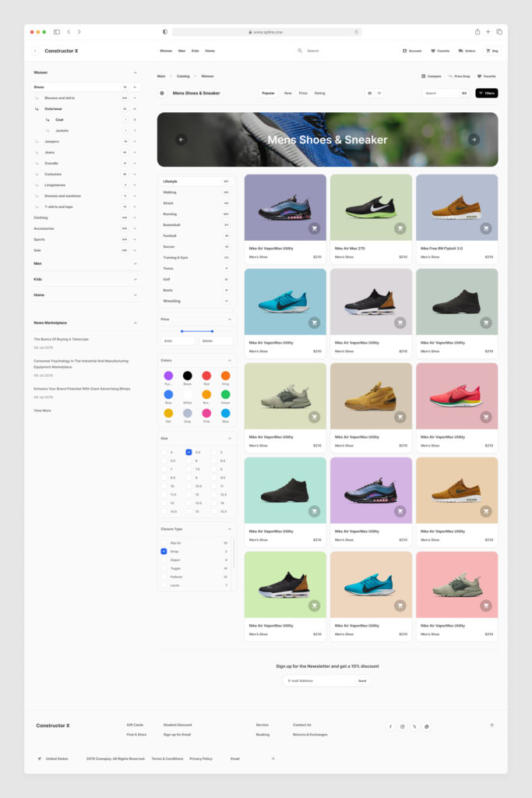Open the Men item in the top navigation
The height and width of the screenshot is (798, 532).
pyautogui.click(x=181, y=51)
